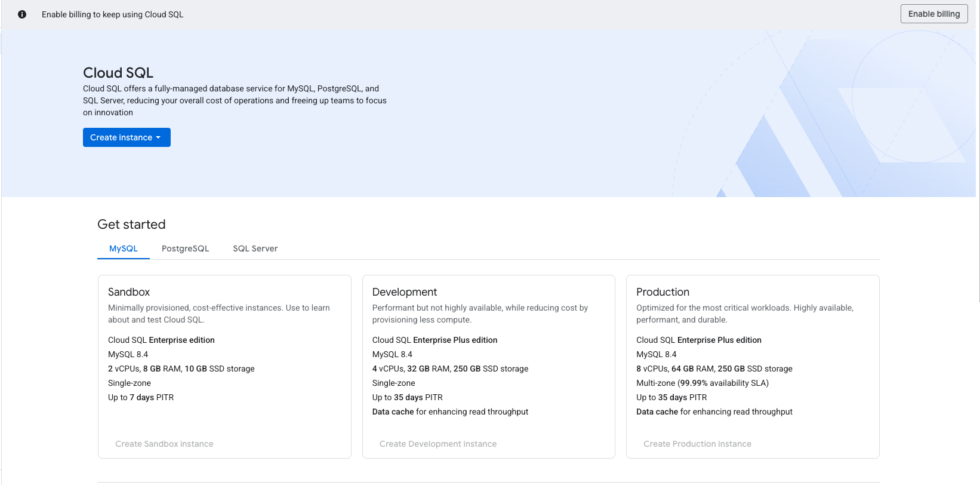The width and height of the screenshot is (980, 485).
Task: Click 'Up to 35 days PITR' in Production card
Action: pyautogui.click(x=671, y=397)
